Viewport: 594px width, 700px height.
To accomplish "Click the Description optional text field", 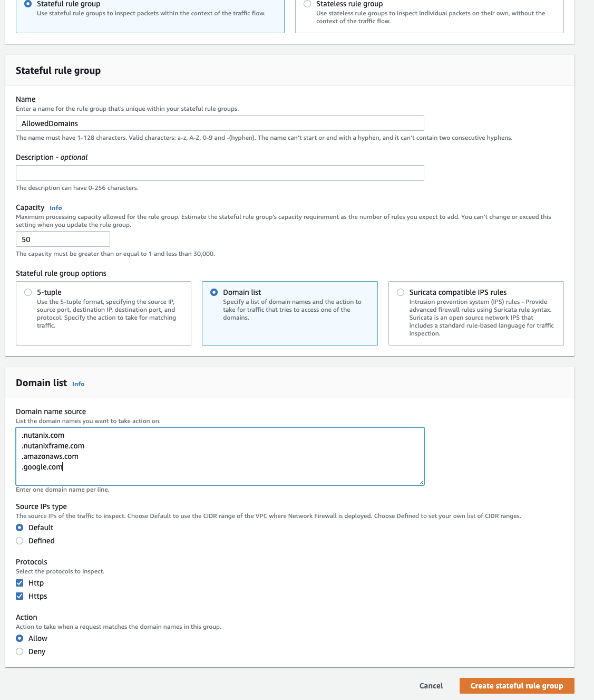I will tap(220, 173).
